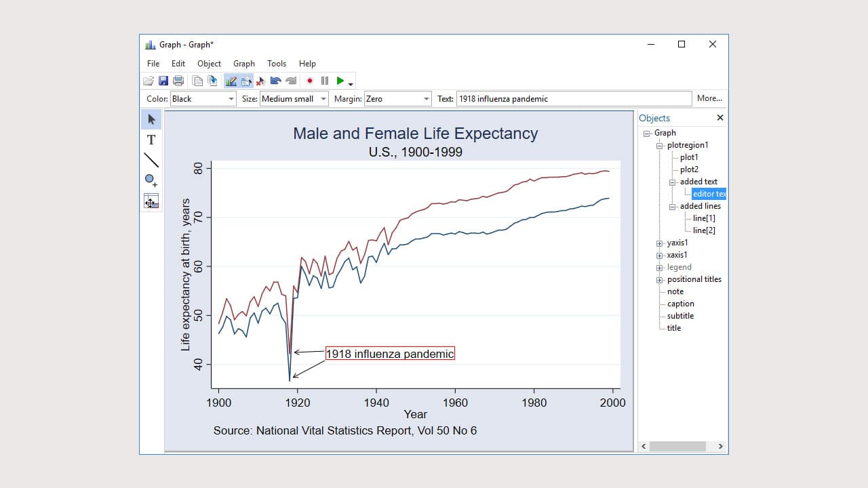Pause the edit recording
Screen dimensions: 868x488
(x=324, y=80)
